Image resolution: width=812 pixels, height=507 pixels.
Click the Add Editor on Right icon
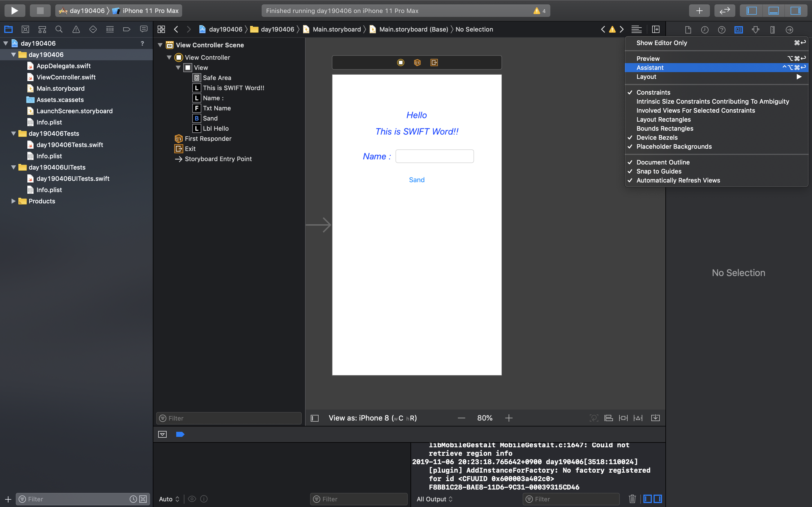click(656, 30)
